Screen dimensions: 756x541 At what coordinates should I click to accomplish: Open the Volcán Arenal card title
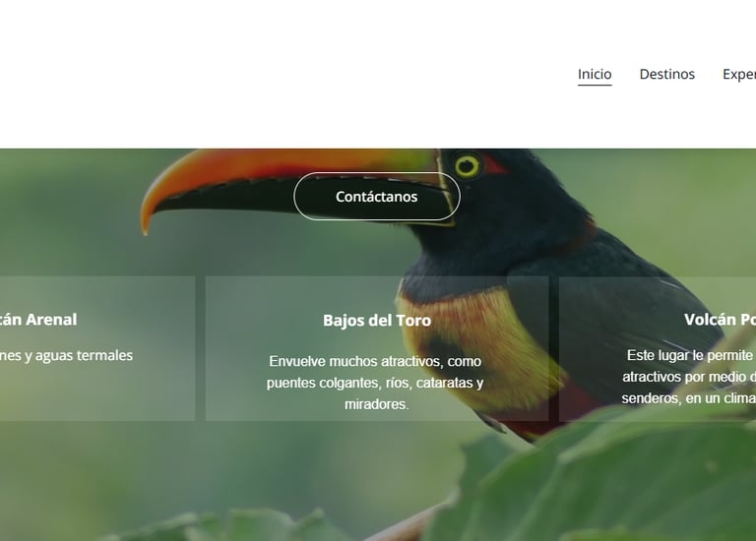pyautogui.click(x=38, y=320)
